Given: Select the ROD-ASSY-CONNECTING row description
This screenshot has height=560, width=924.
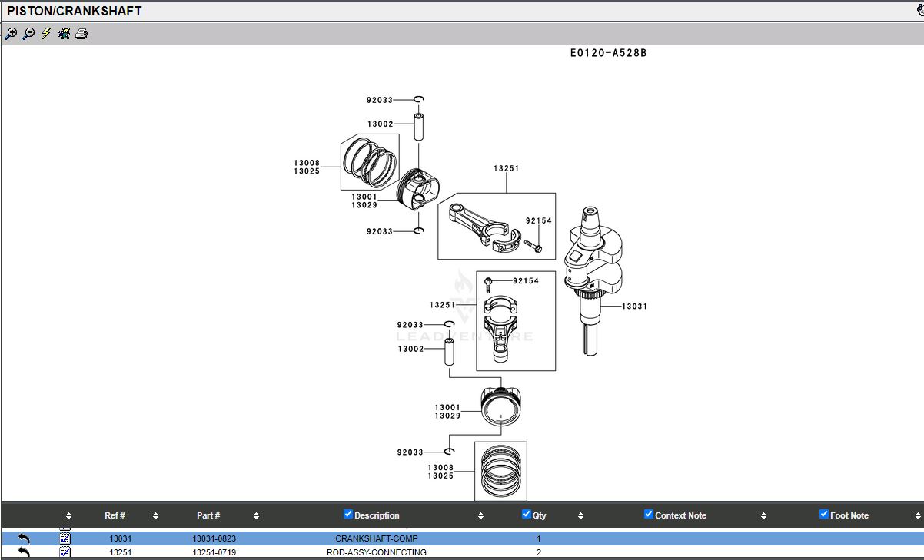Looking at the screenshot, I should pyautogui.click(x=376, y=552).
